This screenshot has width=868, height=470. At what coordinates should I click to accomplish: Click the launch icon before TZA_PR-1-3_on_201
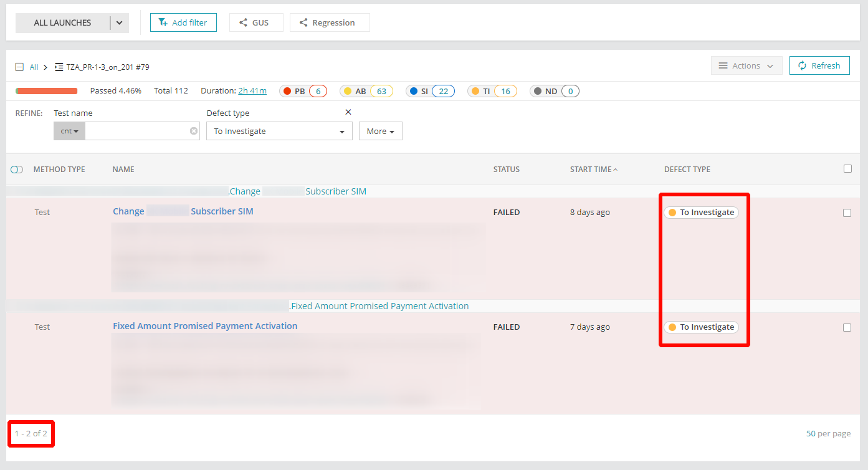59,67
